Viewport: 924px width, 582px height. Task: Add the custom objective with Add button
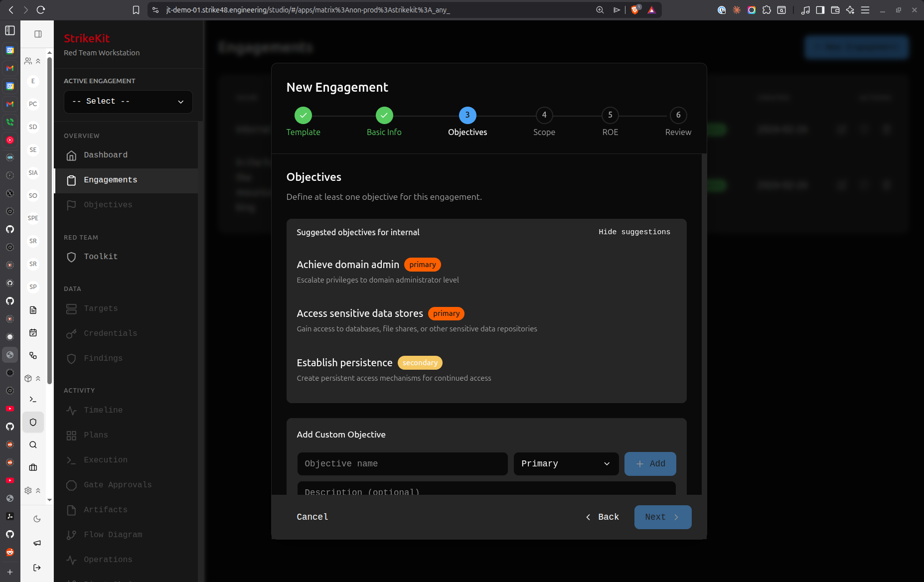point(650,464)
